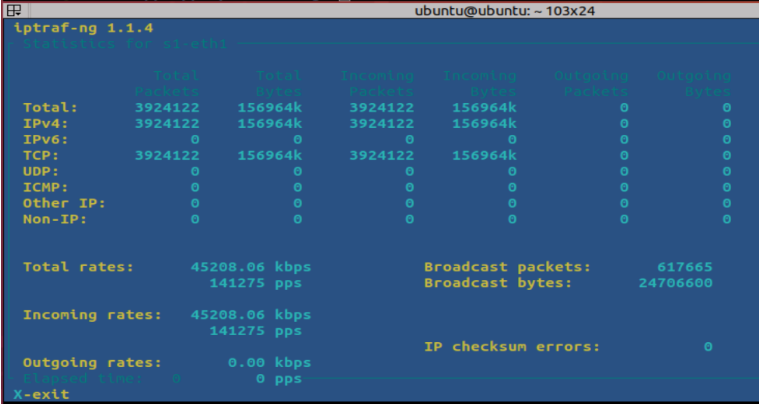
Task: Select the IP checksum errors value 0
Action: click(708, 347)
